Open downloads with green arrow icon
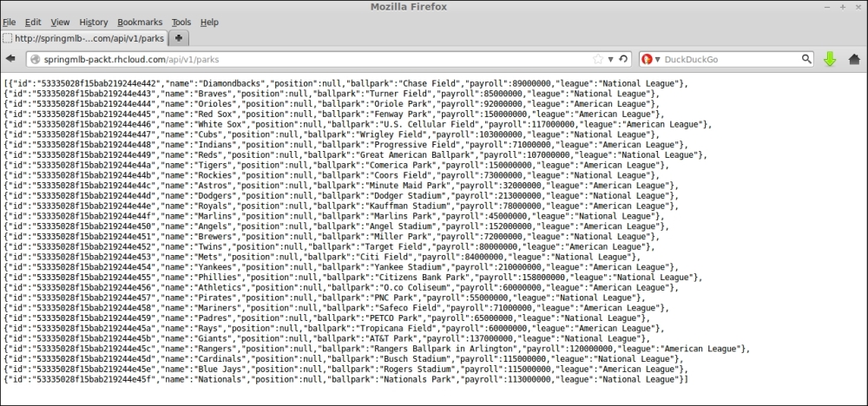This screenshot has height=406, width=868. click(829, 59)
